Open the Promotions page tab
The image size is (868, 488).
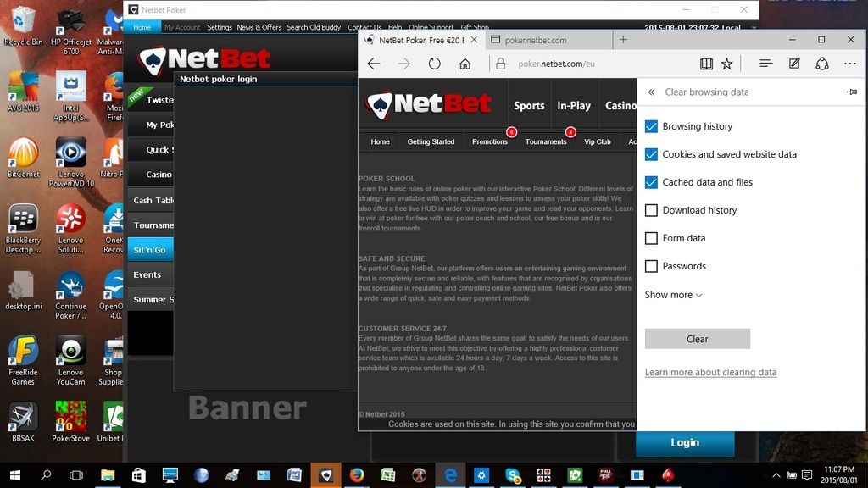pos(489,141)
